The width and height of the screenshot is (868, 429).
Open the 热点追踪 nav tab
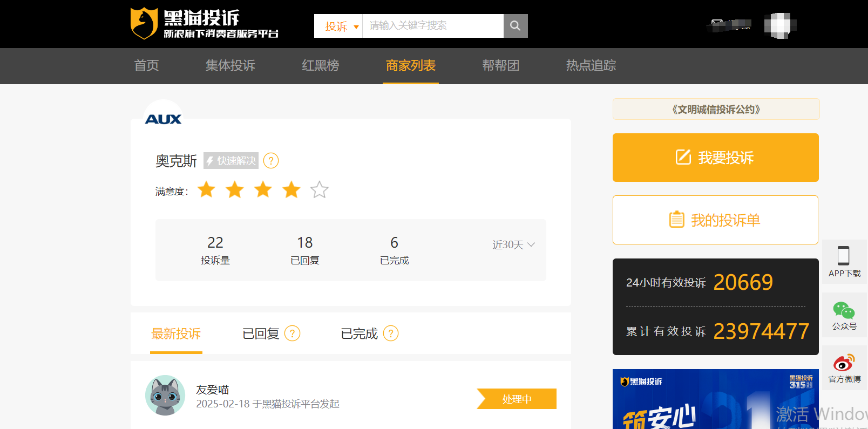tap(591, 66)
